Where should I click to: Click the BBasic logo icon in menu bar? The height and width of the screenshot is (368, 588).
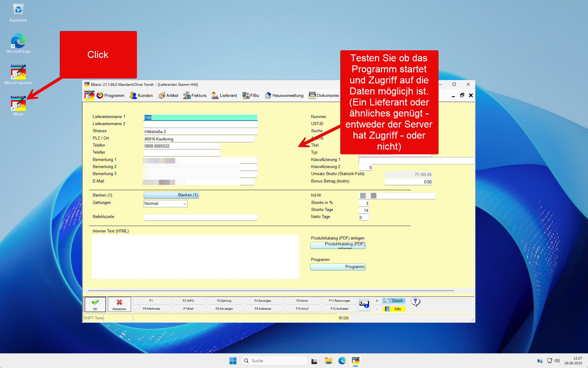pos(89,95)
